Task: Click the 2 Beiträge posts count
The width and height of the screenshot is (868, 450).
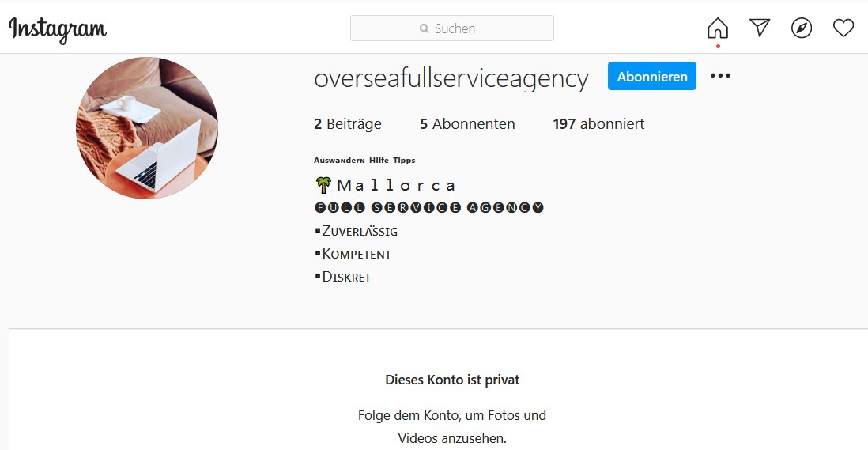Action: (348, 124)
